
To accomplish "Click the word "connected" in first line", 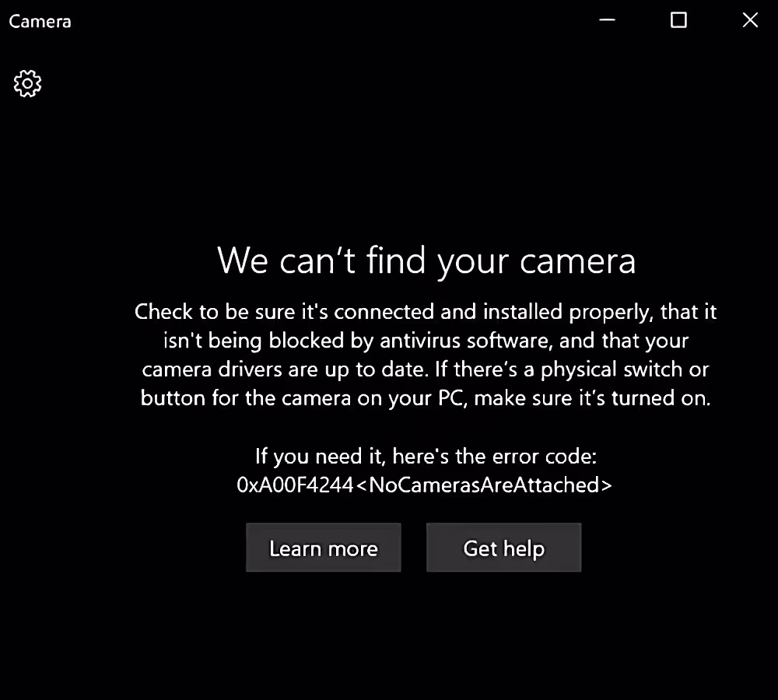I will click(x=384, y=312).
